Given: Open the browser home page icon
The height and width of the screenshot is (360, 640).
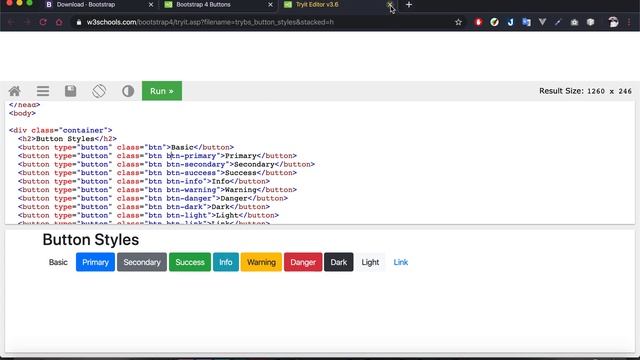Looking at the screenshot, I should coord(59,22).
